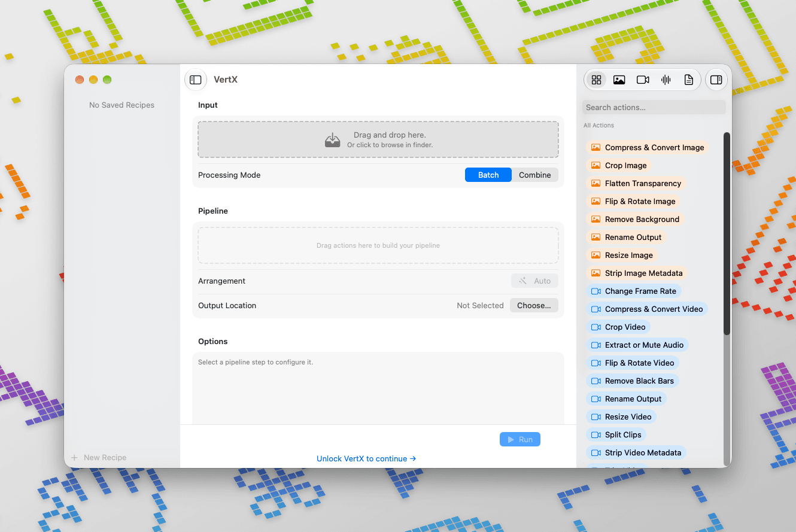Select the Crop Image action
Image resolution: width=796 pixels, height=532 pixels.
pyautogui.click(x=619, y=165)
